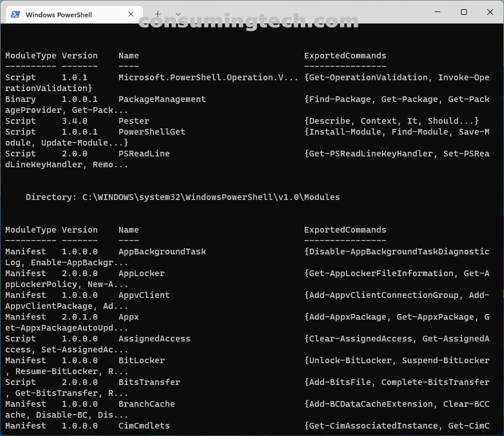
Task: Click the PackageManagement module entry
Action: click(x=162, y=99)
